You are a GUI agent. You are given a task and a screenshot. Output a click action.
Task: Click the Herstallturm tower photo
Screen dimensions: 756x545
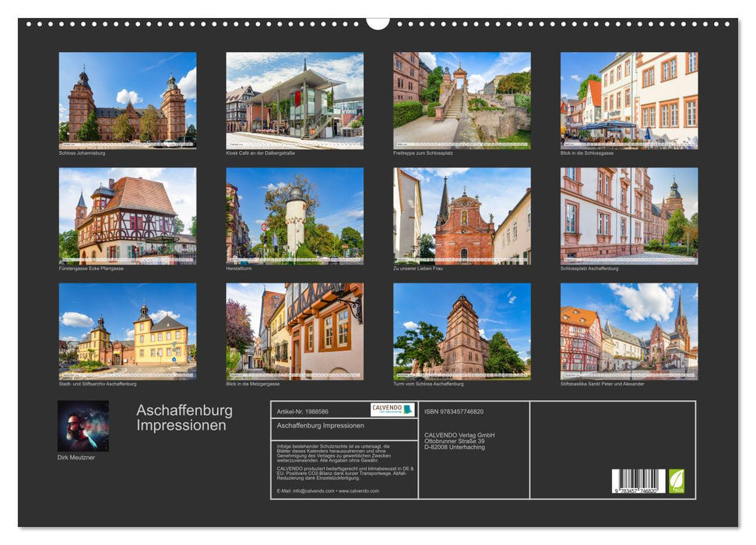pos(294,216)
